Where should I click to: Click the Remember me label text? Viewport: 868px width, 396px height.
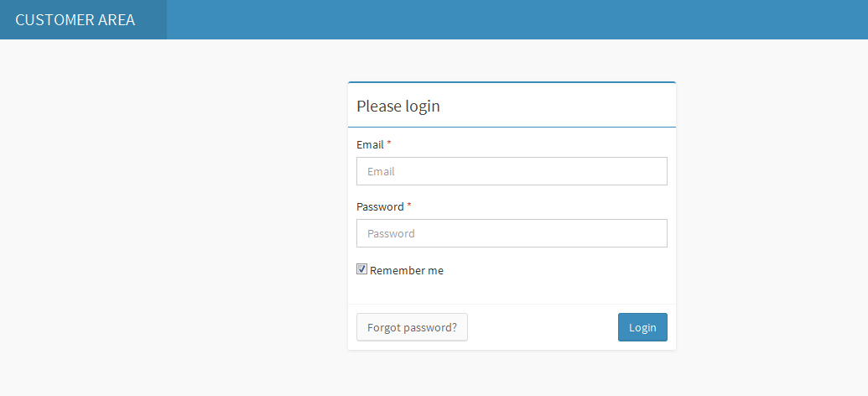pos(407,270)
